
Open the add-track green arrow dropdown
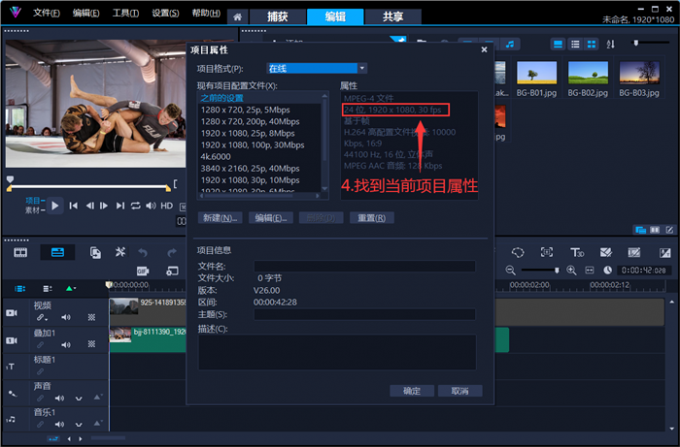(x=70, y=288)
